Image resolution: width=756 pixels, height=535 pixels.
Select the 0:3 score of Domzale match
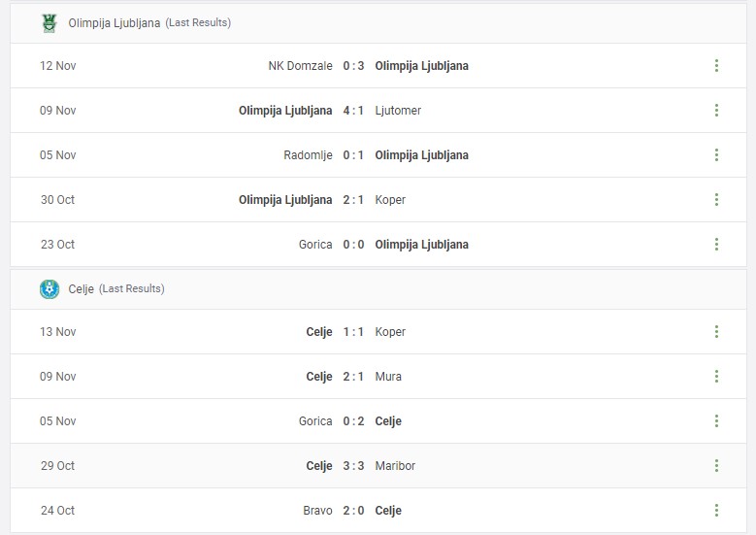pos(353,66)
